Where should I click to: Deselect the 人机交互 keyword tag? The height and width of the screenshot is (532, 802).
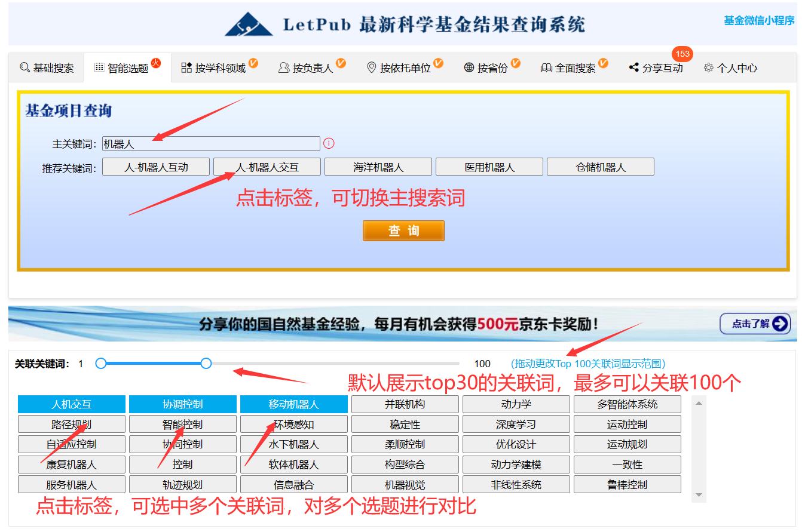pyautogui.click(x=72, y=404)
